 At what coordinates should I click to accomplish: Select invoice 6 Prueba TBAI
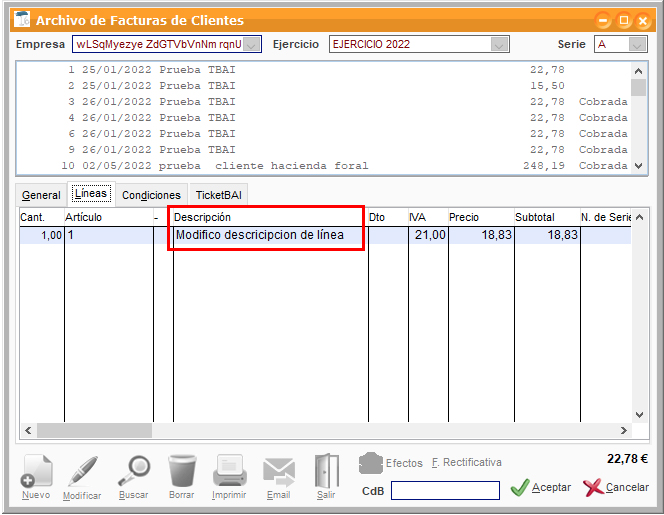(323, 134)
